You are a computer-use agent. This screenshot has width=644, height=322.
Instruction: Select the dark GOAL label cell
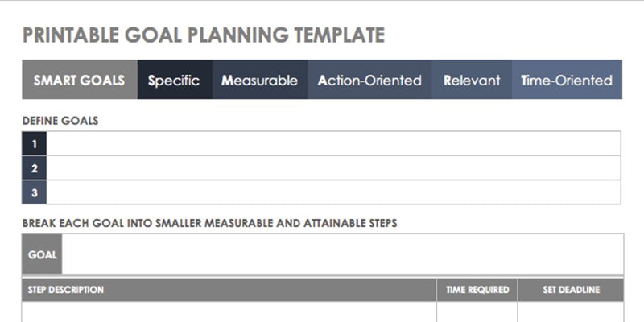tap(43, 254)
